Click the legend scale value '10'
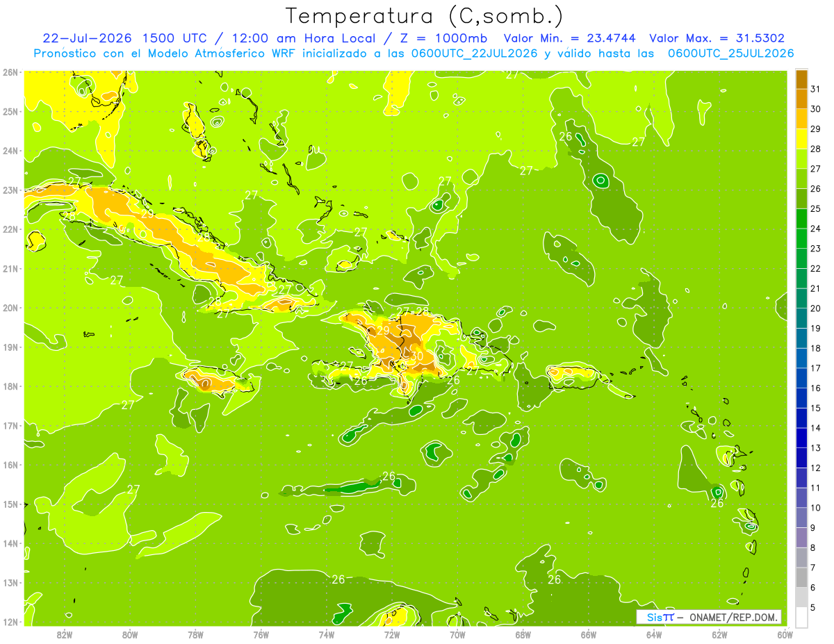This screenshot has width=834, height=644. [816, 508]
